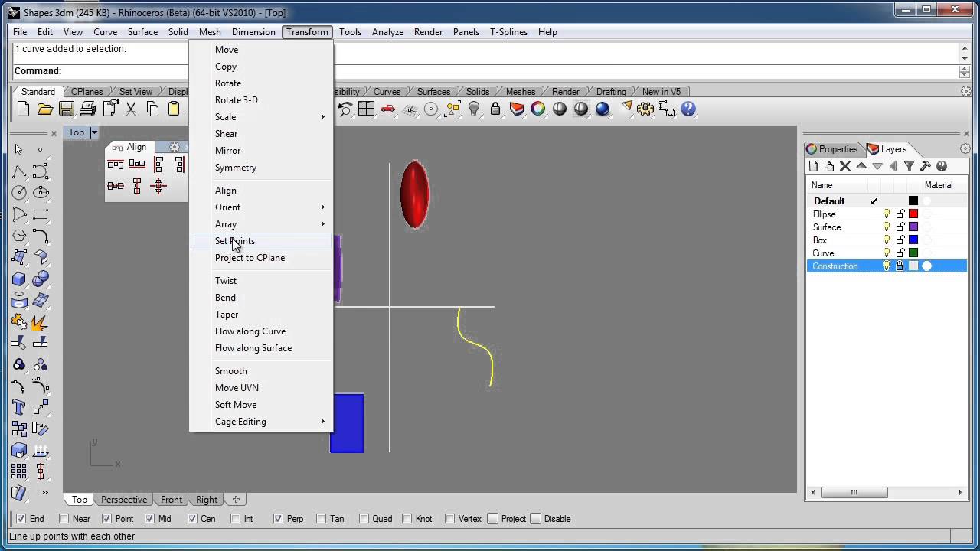
Task: Click the Paste clipboard icon
Action: 174,109
